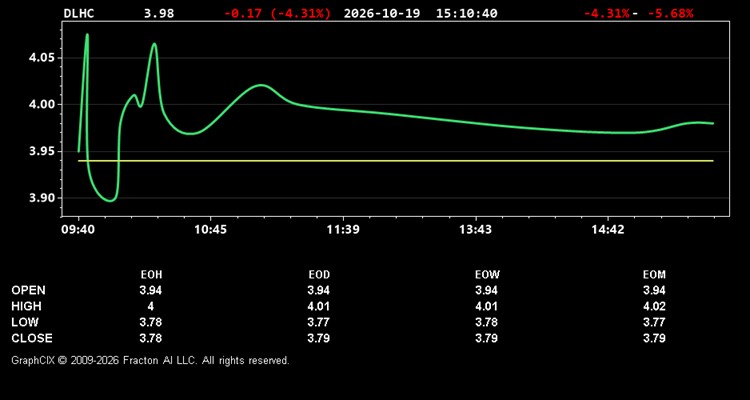The image size is (750, 400).
Task: Click the EOD HIGH value 4.01
Action: [x=319, y=306]
